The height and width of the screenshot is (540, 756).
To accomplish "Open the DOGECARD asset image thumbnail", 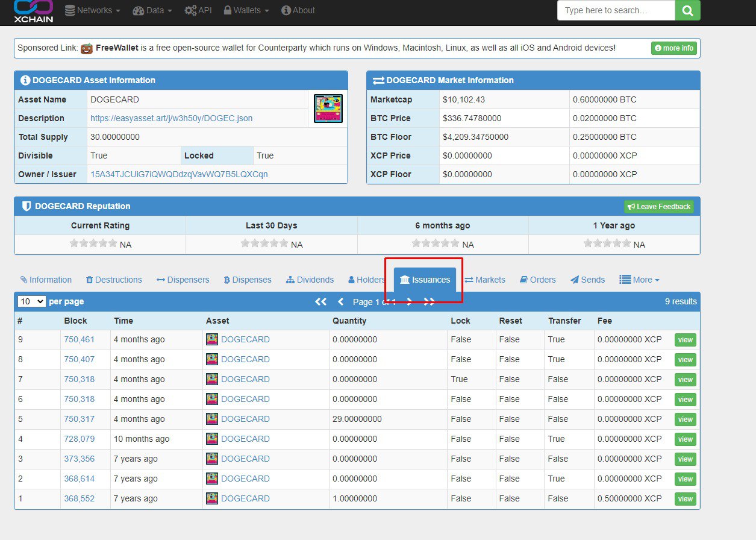I will tap(328, 108).
